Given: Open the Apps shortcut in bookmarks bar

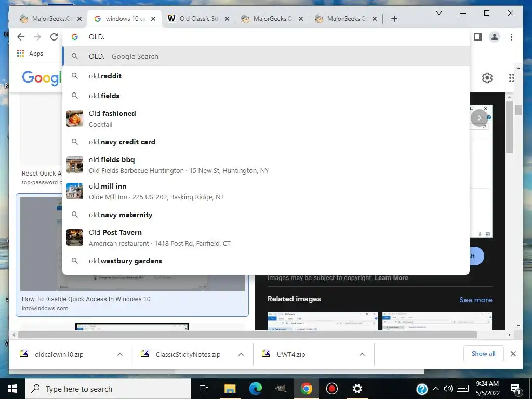Looking at the screenshot, I should coord(30,54).
